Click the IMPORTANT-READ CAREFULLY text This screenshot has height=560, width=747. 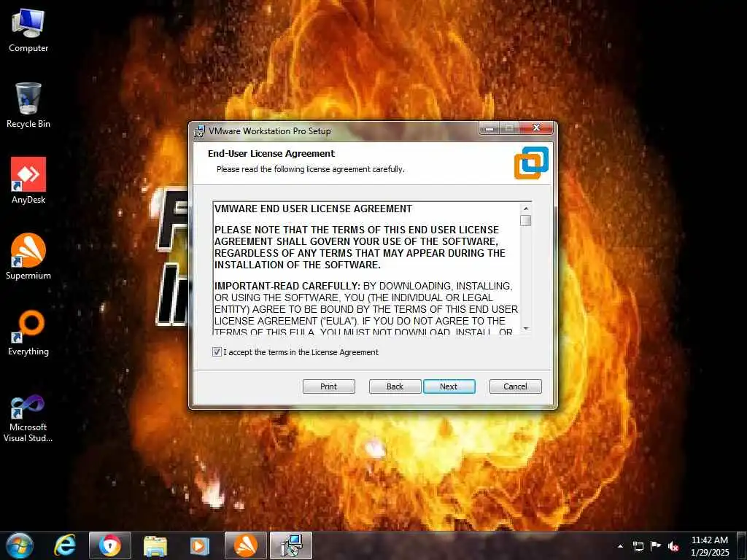pos(287,286)
